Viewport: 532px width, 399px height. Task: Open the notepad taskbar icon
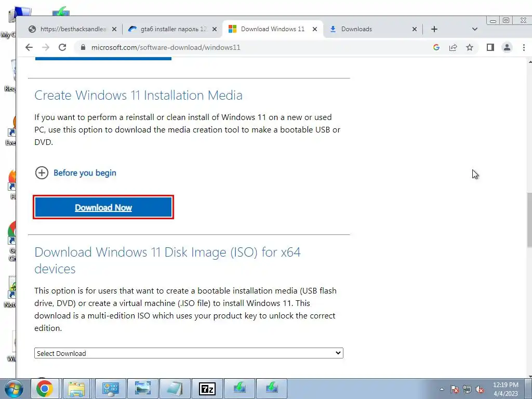pos(175,389)
